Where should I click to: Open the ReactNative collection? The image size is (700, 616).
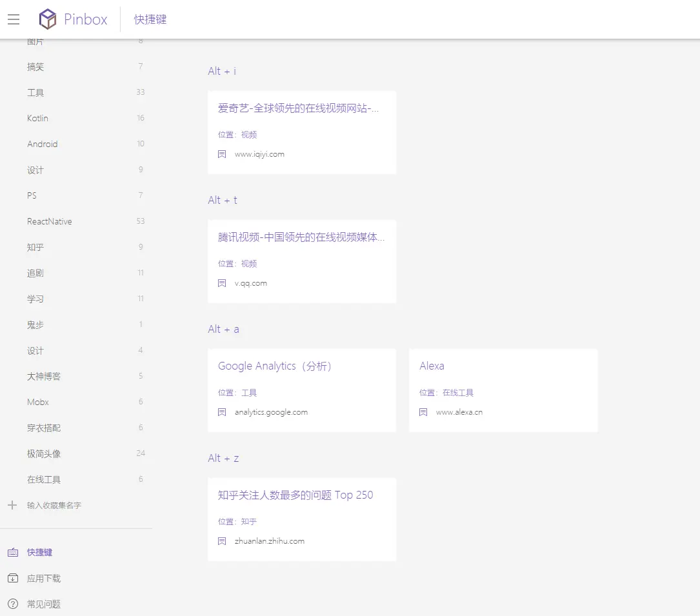[x=49, y=221]
